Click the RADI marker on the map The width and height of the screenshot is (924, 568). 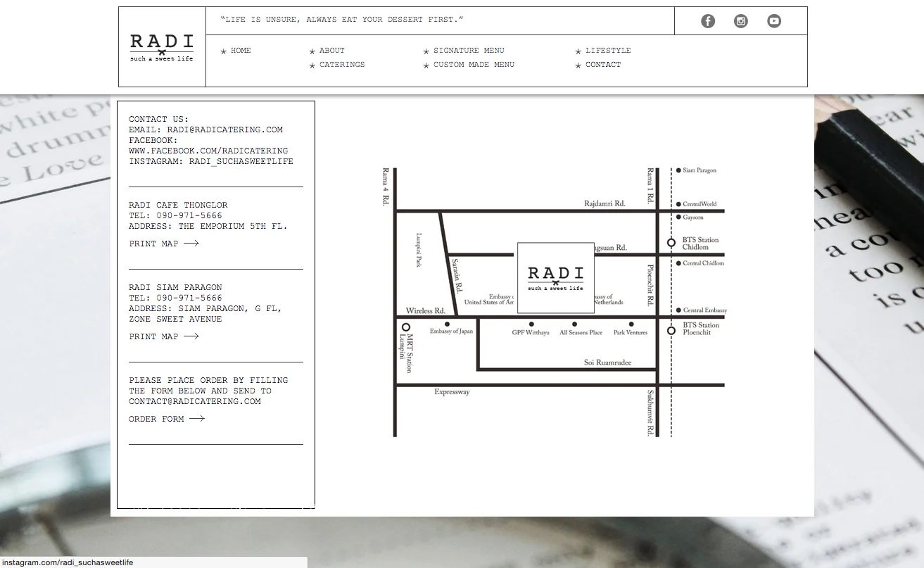(556, 277)
